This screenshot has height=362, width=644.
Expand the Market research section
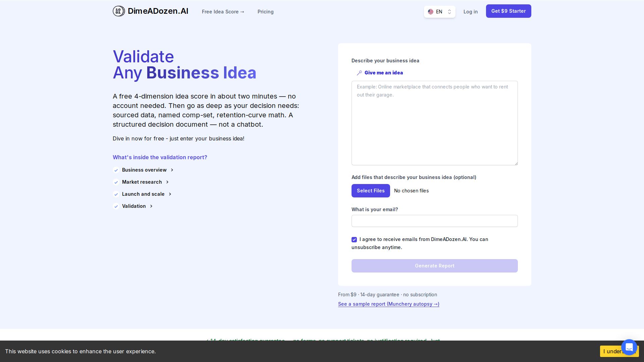click(146, 182)
